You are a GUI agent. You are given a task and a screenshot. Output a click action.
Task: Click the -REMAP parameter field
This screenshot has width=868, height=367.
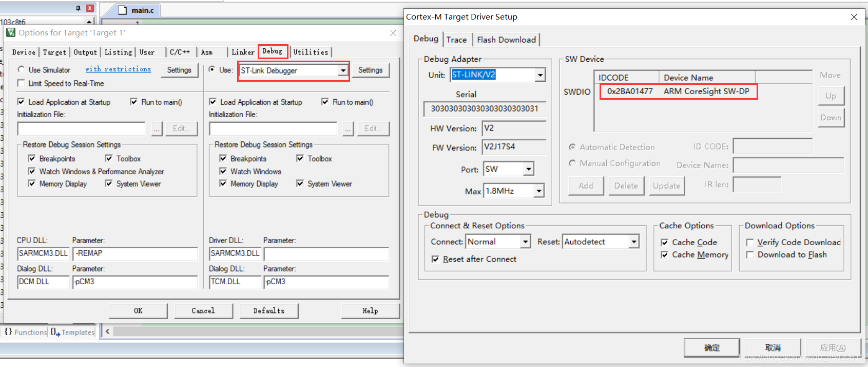coord(135,253)
